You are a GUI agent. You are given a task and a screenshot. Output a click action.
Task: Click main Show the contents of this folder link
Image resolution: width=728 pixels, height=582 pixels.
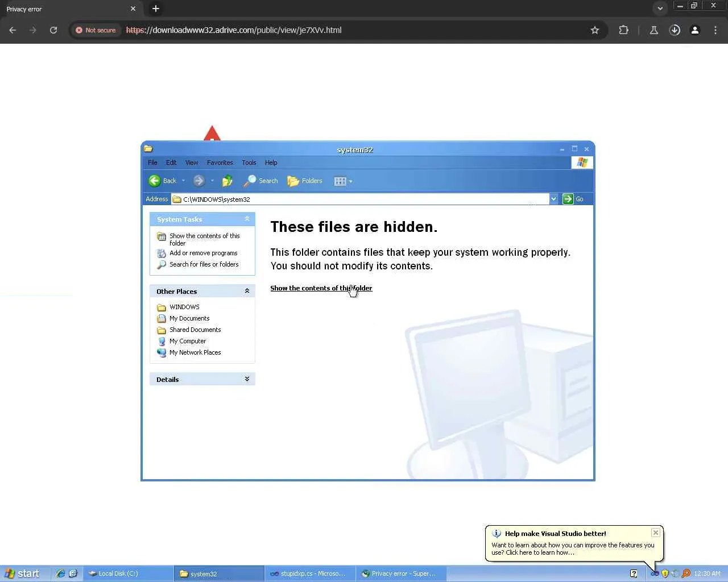321,288
